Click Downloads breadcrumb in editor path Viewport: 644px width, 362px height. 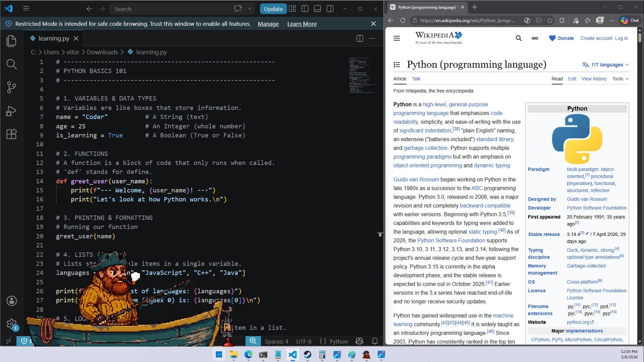click(x=102, y=52)
